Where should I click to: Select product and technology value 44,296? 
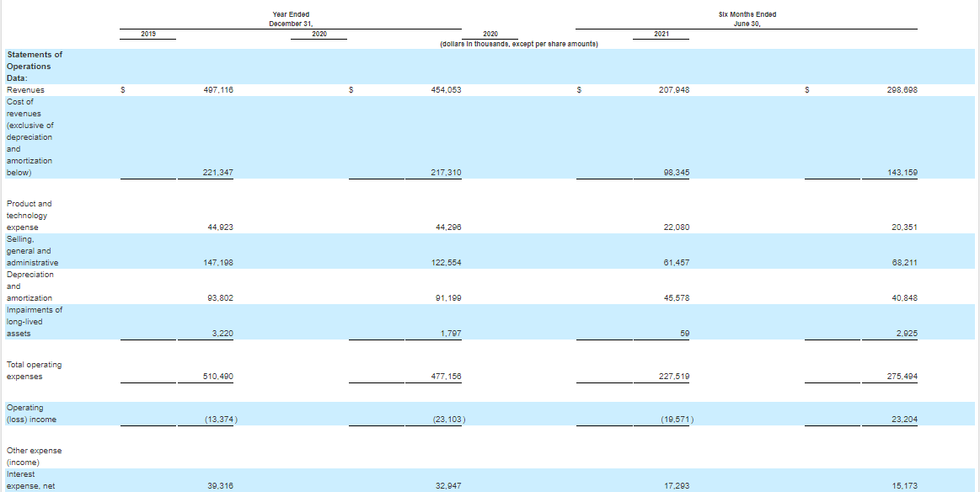coord(448,227)
